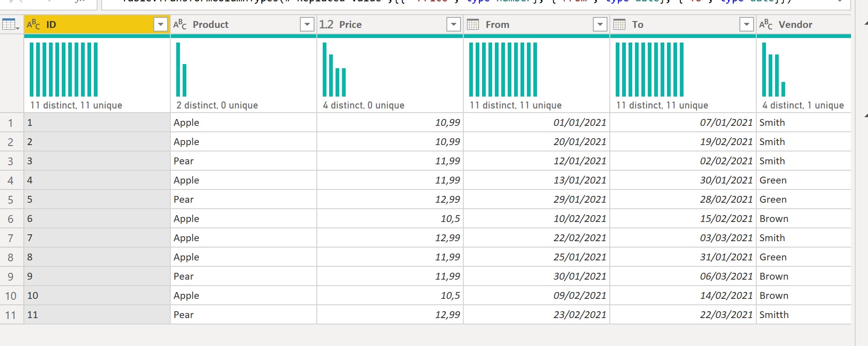Select Vendor cell Green in row 4
Image resolution: width=868 pixels, height=346 pixels.
tap(804, 180)
